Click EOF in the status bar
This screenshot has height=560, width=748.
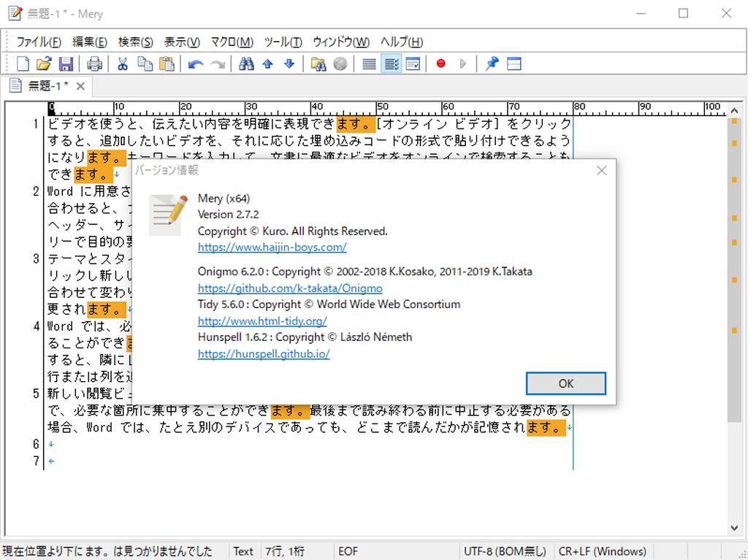click(348, 551)
